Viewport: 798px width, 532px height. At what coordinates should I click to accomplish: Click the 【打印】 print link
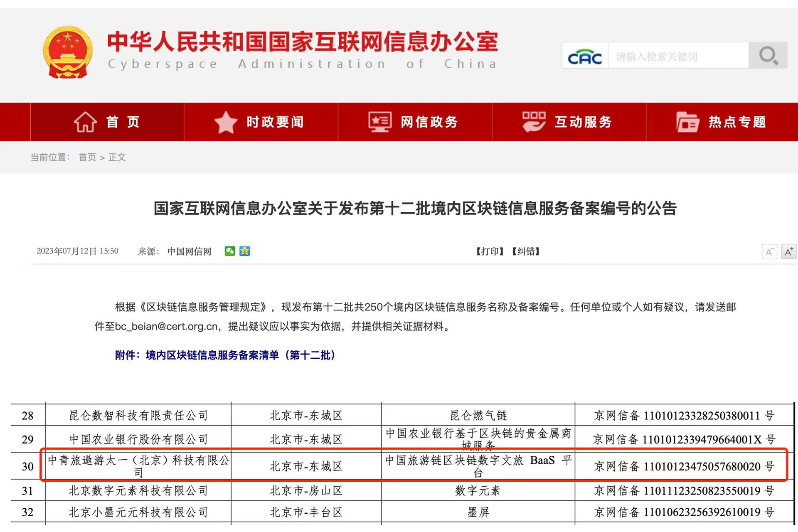click(x=490, y=251)
